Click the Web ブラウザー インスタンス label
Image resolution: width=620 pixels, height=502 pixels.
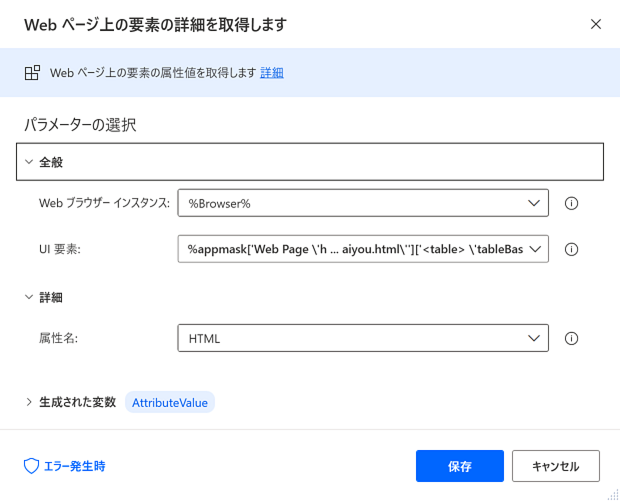pyautogui.click(x=104, y=203)
